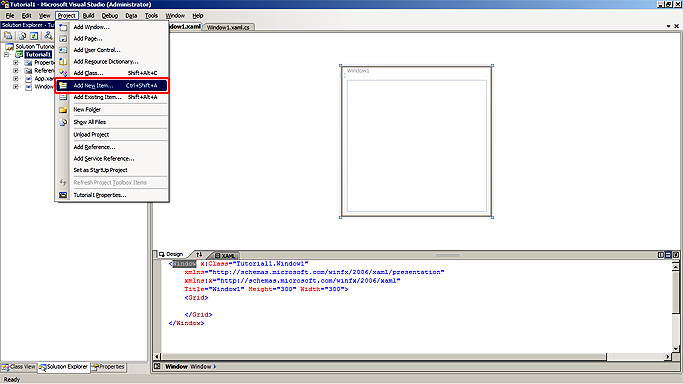This screenshot has width=683, height=384.
Task: Switch to the Window1.xaml.cs tab
Action: pyautogui.click(x=228, y=27)
